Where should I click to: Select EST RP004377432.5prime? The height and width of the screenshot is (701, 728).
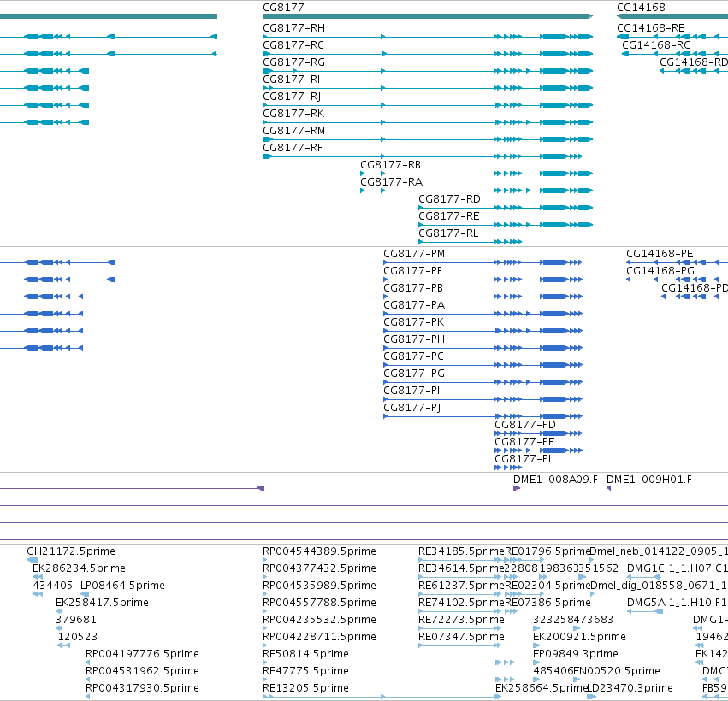tap(319, 569)
